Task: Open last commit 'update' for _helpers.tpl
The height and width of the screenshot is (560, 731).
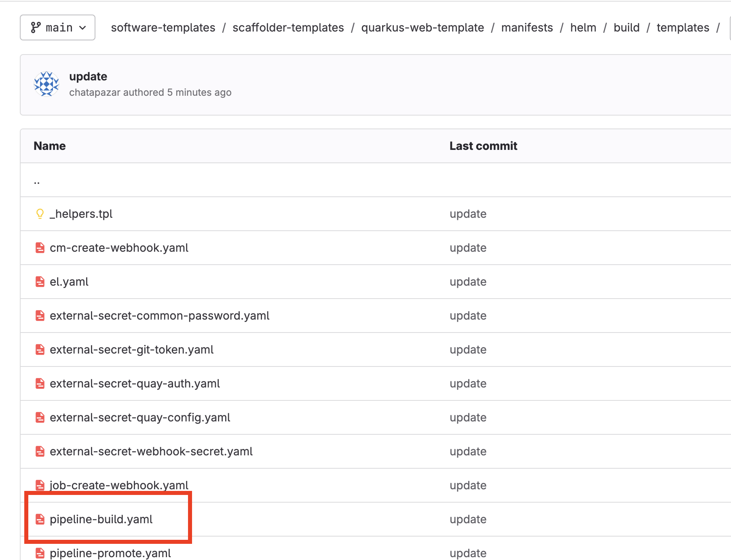Action: click(x=468, y=214)
